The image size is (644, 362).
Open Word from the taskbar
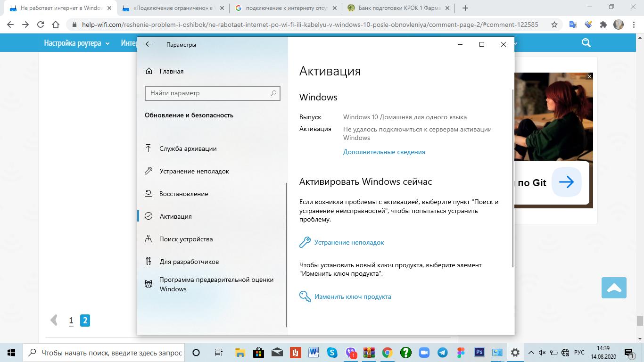click(314, 353)
